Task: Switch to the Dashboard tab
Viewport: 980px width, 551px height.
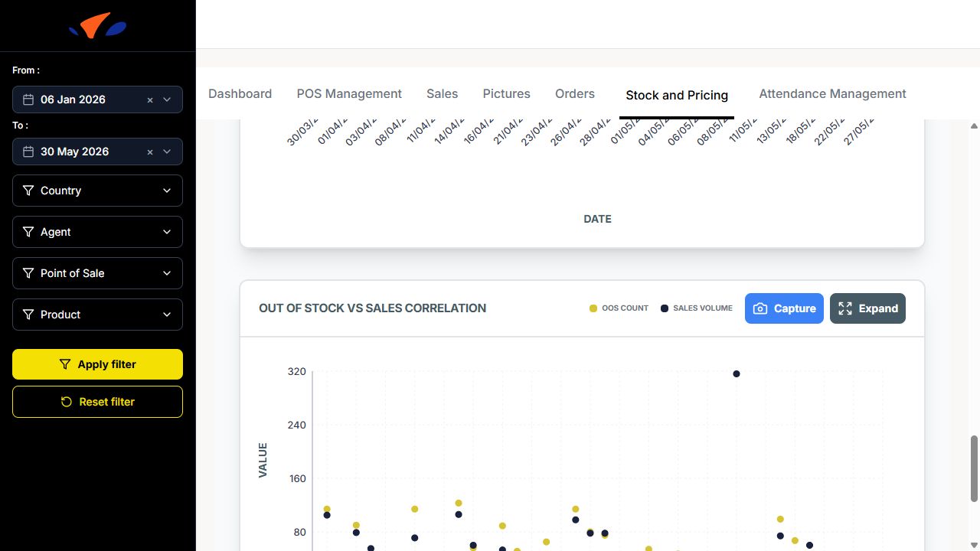Action: pos(240,93)
